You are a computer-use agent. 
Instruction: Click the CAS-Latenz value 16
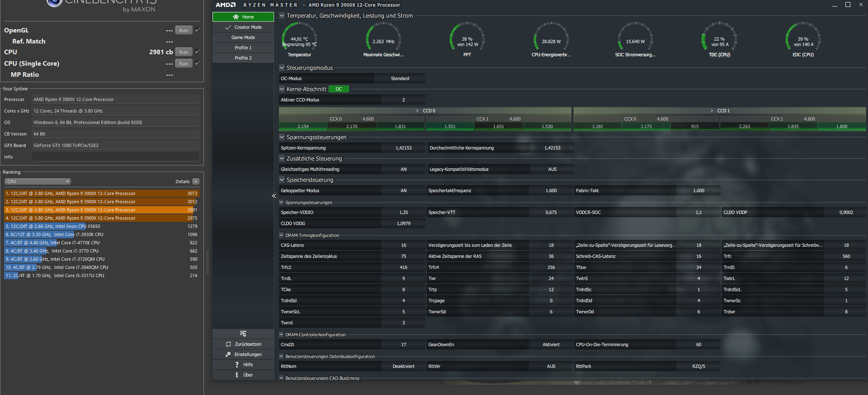(404, 245)
